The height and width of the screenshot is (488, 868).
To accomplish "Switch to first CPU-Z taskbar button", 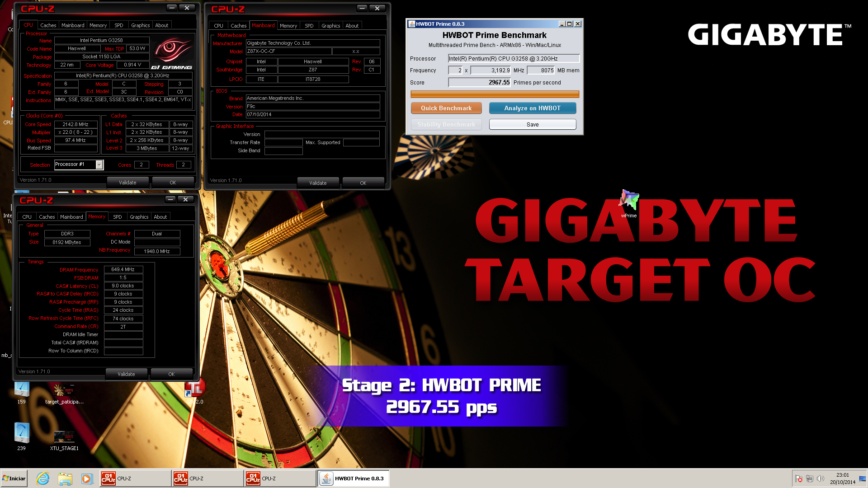I will [x=135, y=479].
